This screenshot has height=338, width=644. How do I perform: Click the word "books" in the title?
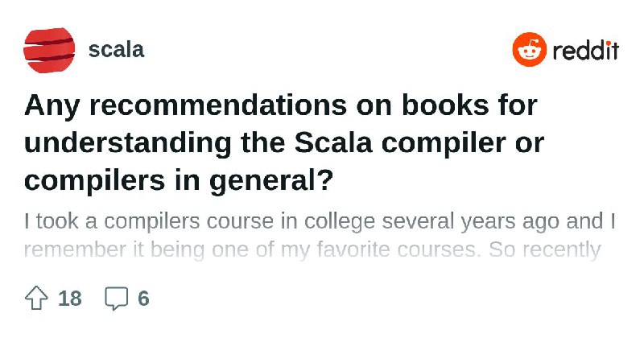(445, 105)
